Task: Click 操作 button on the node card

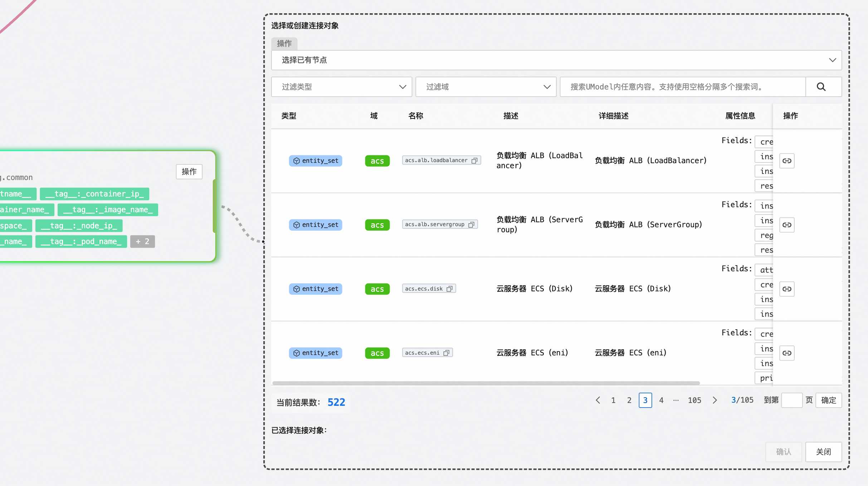Action: [x=189, y=172]
